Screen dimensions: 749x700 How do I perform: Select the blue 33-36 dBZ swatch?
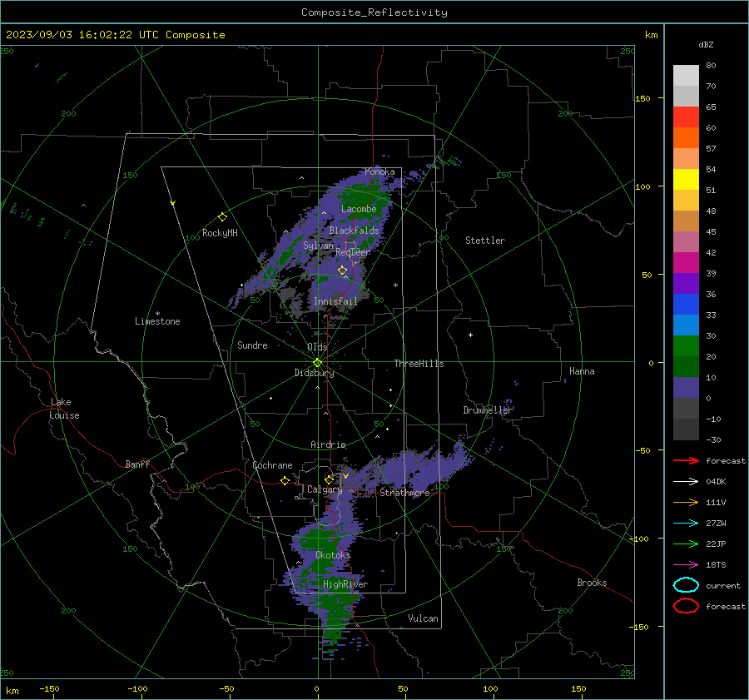pyautogui.click(x=686, y=305)
